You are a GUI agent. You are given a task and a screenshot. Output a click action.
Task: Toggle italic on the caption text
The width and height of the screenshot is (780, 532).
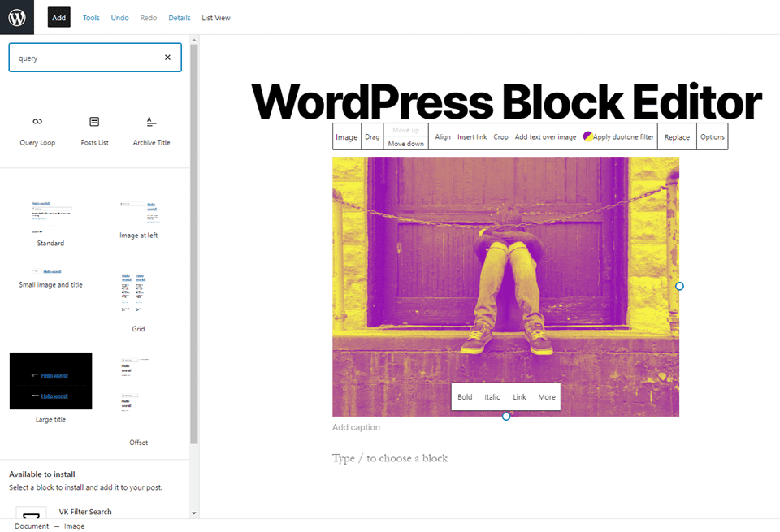(492, 396)
